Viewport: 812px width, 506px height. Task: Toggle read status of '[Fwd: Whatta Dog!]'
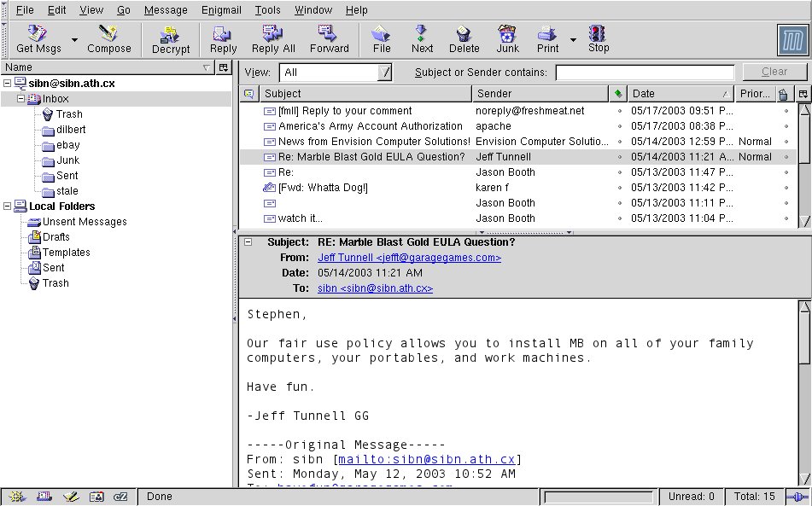click(619, 188)
